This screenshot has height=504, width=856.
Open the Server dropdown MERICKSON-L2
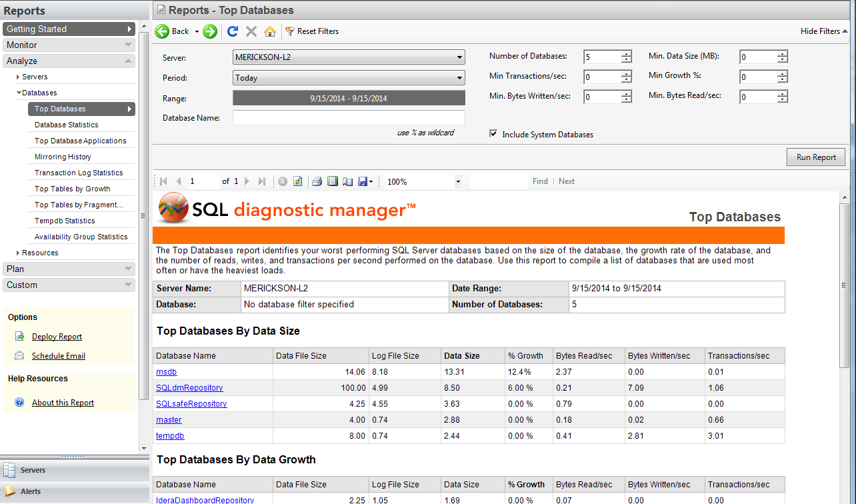pyautogui.click(x=349, y=57)
